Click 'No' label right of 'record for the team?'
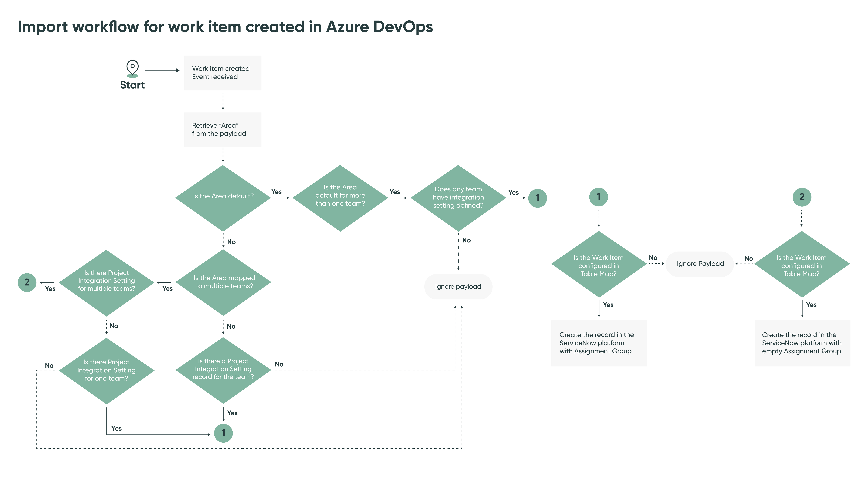The width and height of the screenshot is (868, 488). click(279, 364)
